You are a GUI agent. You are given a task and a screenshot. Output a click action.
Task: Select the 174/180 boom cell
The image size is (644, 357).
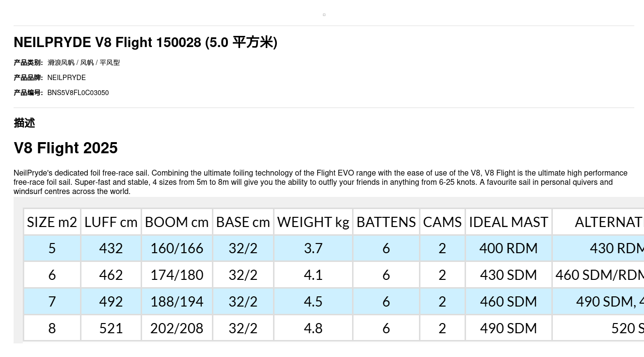[177, 275]
